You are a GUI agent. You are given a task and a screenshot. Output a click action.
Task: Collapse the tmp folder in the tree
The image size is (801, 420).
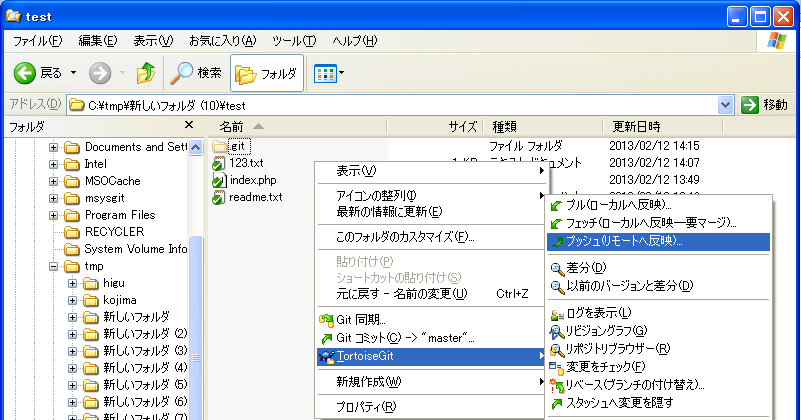click(55, 267)
